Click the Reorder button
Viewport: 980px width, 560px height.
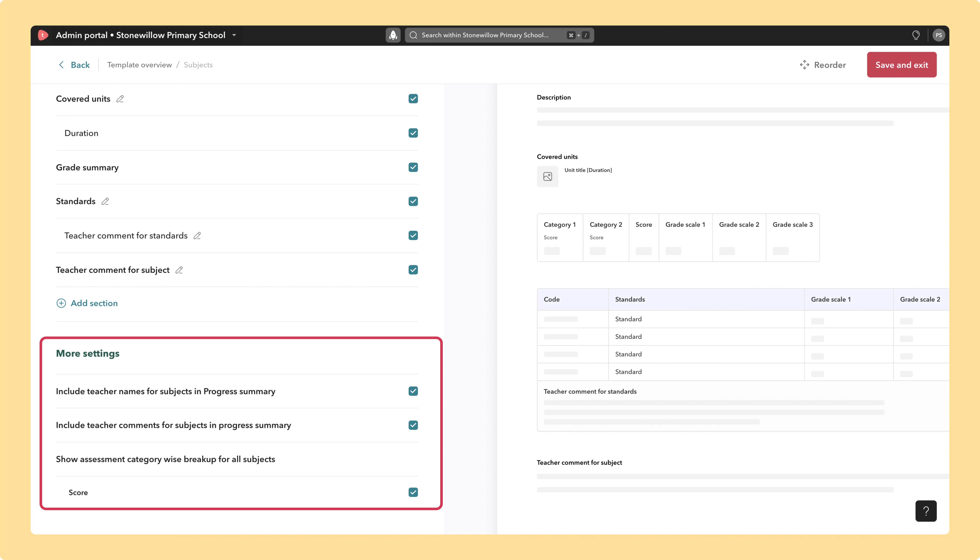(x=823, y=65)
